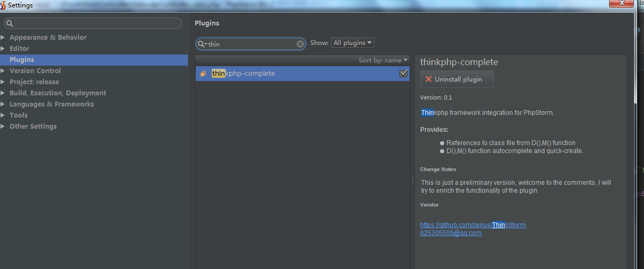Open the github.com/zenus/ThinkStorm link
The width and height of the screenshot is (644, 269).
[473, 225]
